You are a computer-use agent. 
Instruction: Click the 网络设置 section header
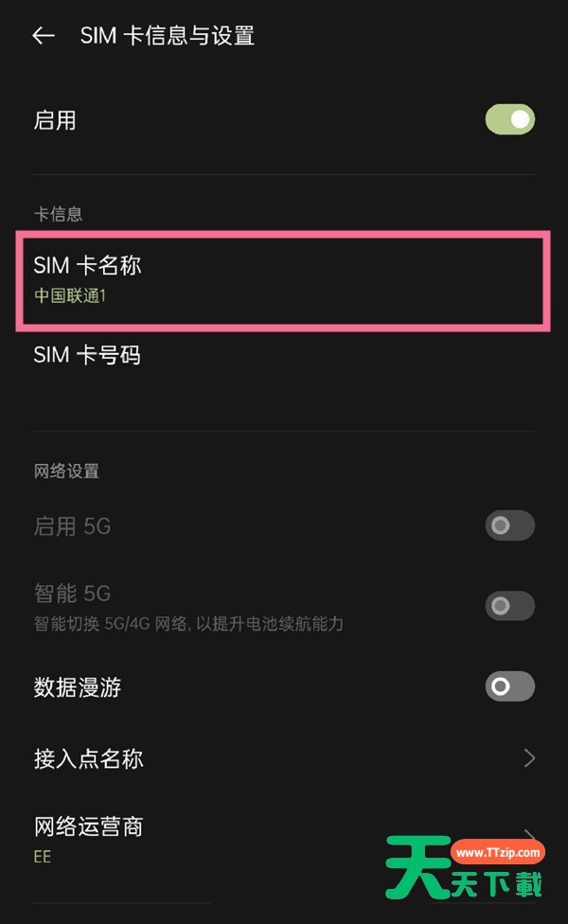click(66, 471)
